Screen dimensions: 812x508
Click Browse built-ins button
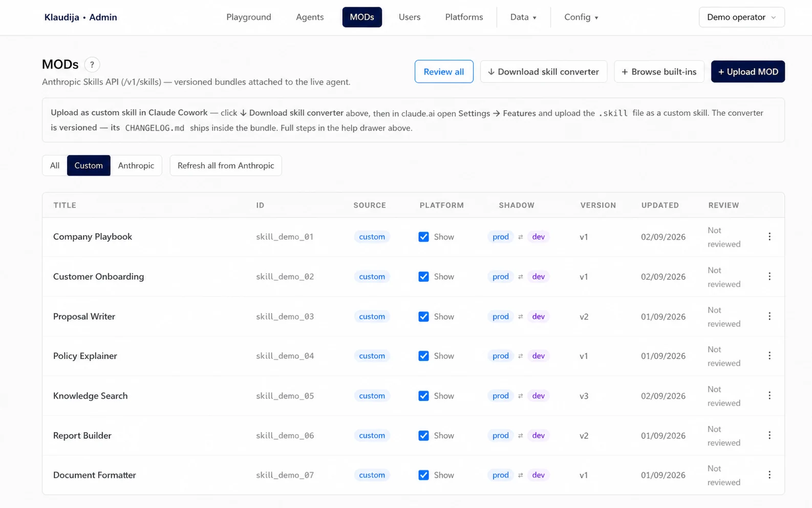(x=659, y=72)
